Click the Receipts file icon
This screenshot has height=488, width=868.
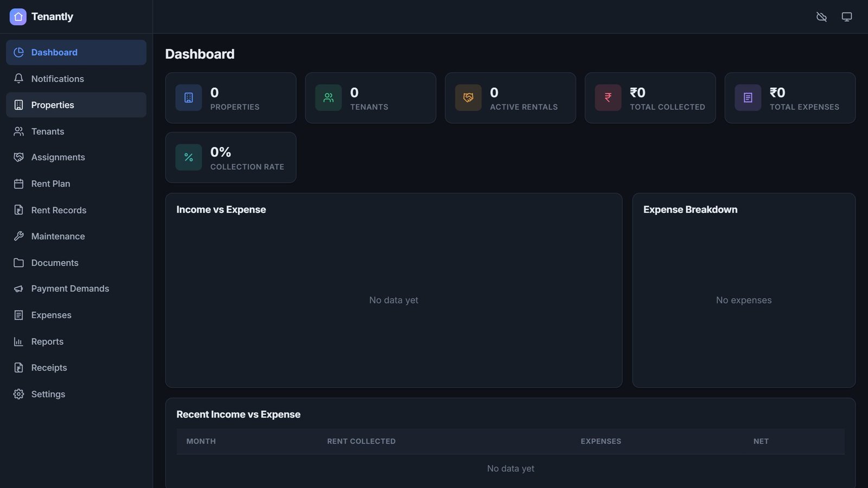point(18,368)
